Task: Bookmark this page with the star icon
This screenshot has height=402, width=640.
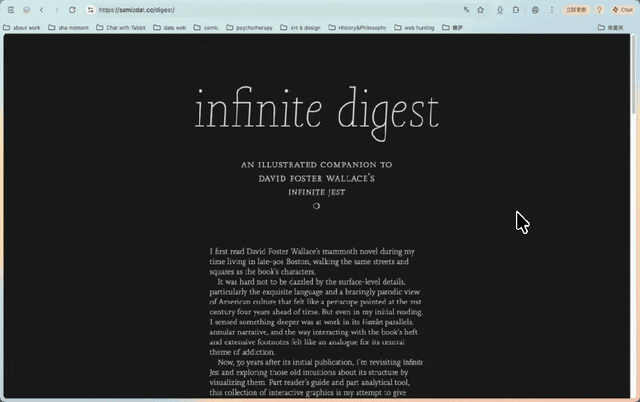Action: pos(480,10)
